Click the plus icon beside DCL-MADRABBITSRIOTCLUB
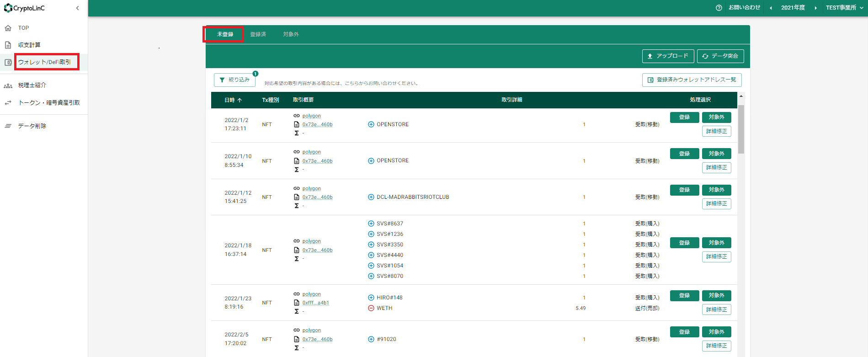The image size is (868, 357). [371, 197]
